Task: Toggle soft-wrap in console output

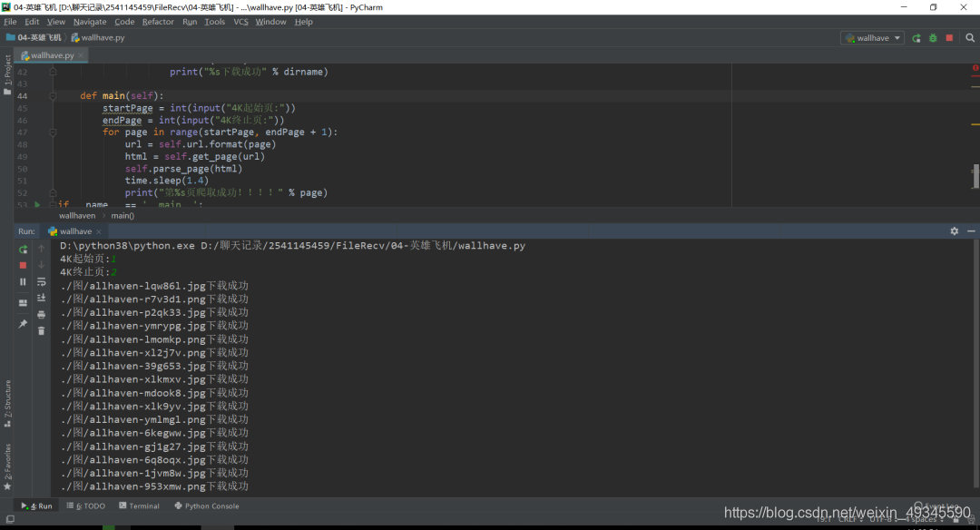Action: (x=41, y=282)
